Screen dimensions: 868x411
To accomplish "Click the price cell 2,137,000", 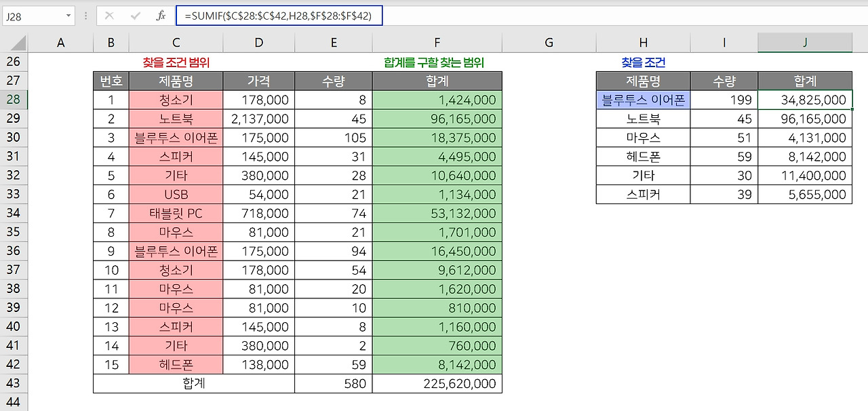I will (x=259, y=119).
